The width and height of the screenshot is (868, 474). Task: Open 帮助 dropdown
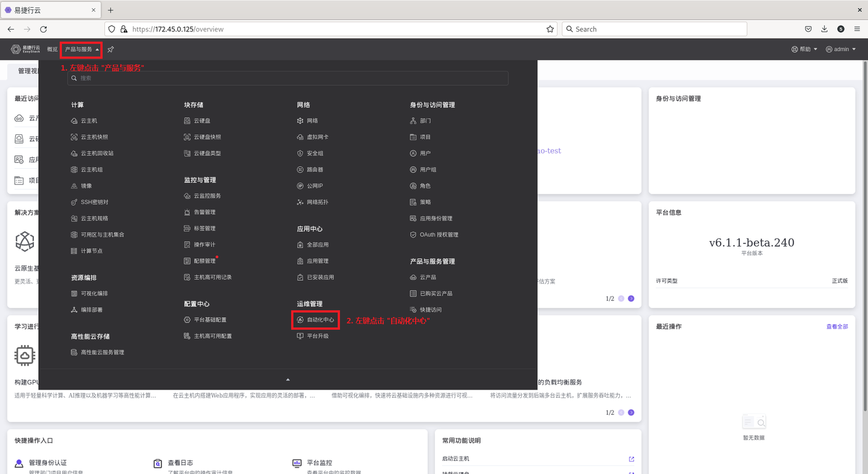pyautogui.click(x=805, y=49)
